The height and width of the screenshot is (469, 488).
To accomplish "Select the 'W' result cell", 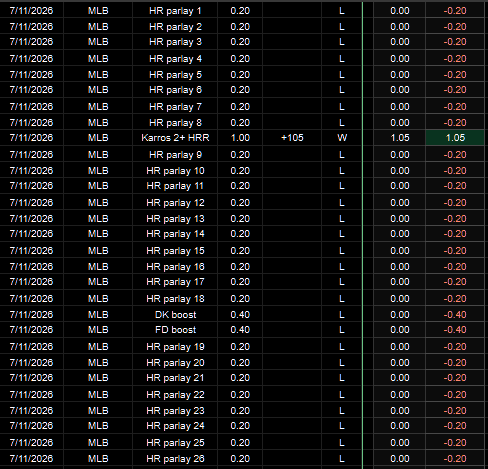I will tap(342, 138).
